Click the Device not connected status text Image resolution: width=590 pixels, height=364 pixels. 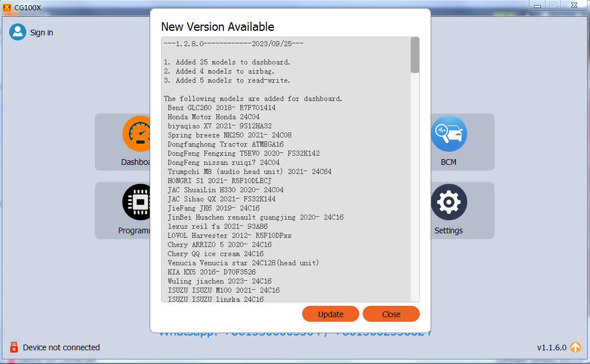(61, 347)
